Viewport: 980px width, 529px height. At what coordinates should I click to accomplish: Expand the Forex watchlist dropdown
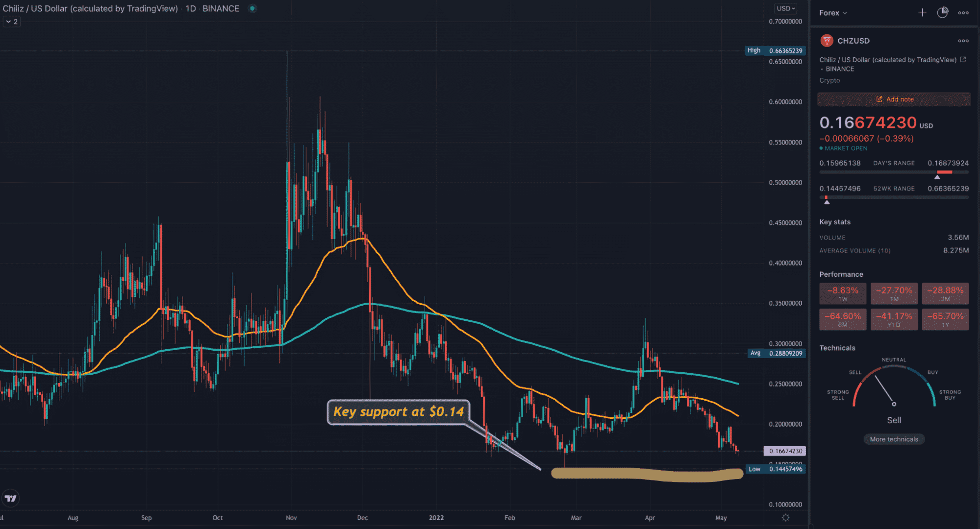click(x=833, y=13)
